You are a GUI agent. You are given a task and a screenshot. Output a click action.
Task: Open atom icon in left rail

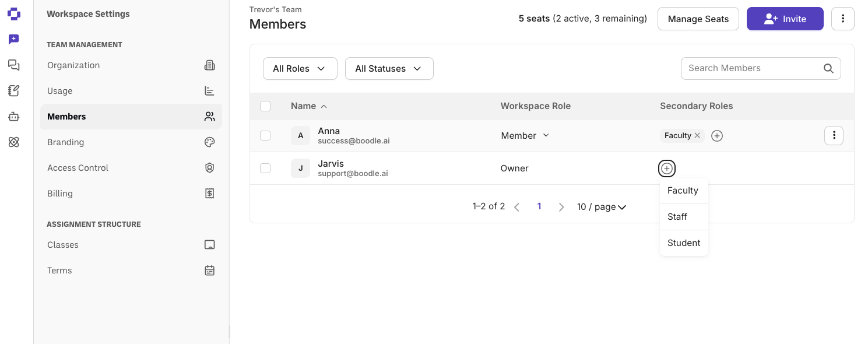click(14, 142)
